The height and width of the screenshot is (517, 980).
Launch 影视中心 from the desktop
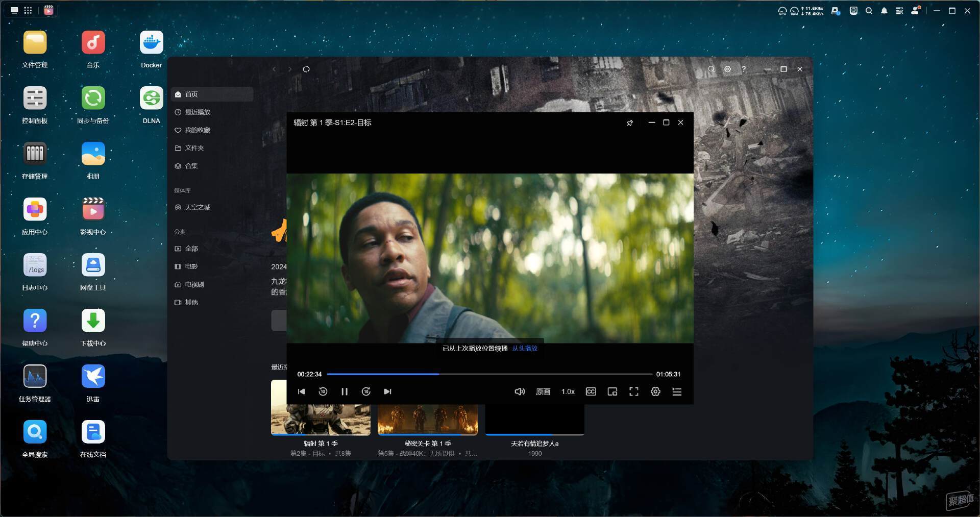point(93,210)
